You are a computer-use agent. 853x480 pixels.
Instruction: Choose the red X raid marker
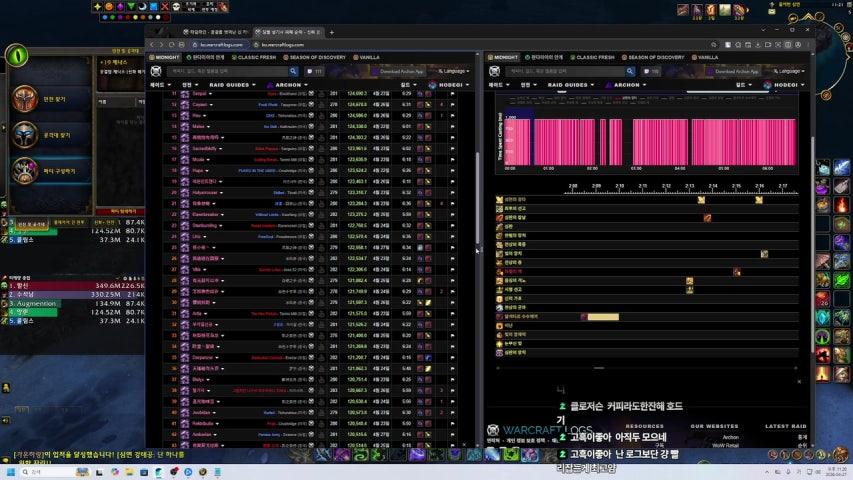tap(163, 6)
